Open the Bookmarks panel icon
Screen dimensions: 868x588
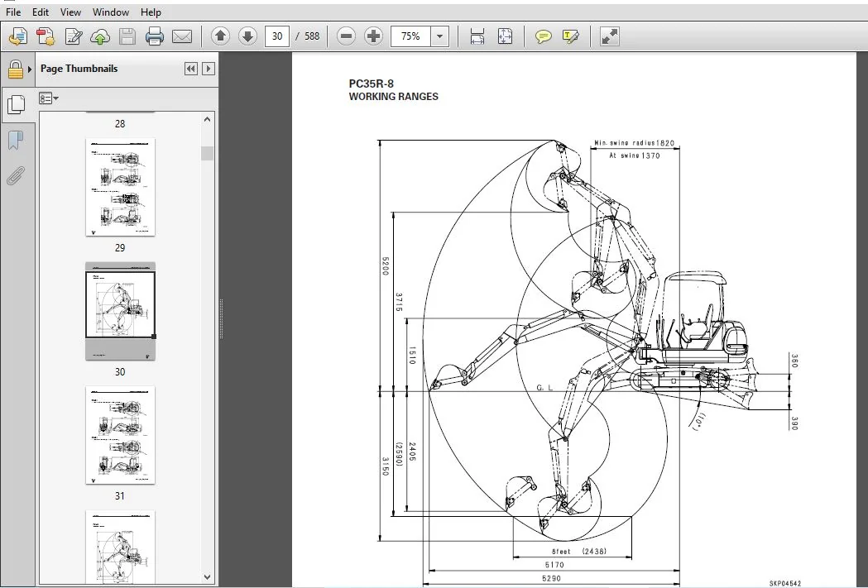coord(16,140)
